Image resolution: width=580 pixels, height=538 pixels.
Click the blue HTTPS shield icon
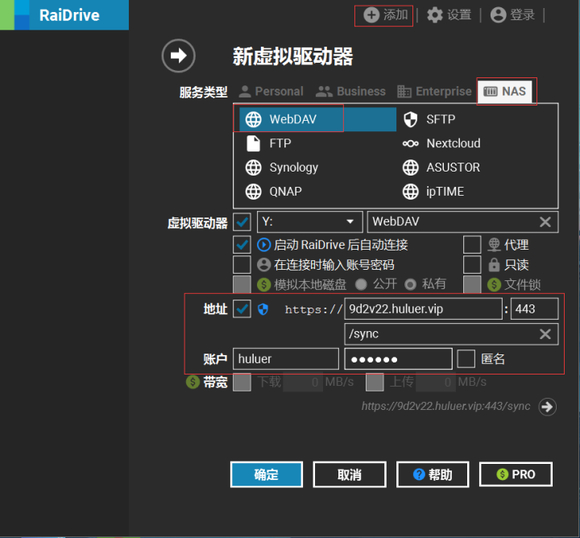pyautogui.click(x=263, y=309)
